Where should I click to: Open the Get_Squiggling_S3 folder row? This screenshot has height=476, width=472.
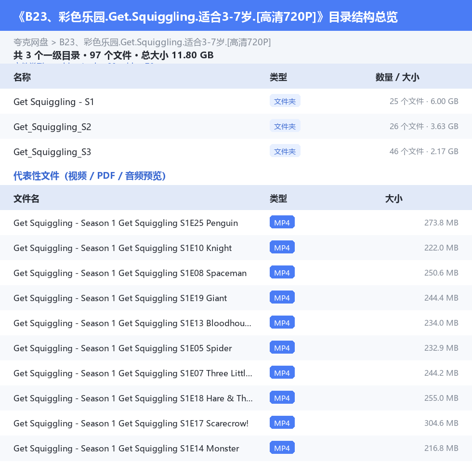(236, 151)
